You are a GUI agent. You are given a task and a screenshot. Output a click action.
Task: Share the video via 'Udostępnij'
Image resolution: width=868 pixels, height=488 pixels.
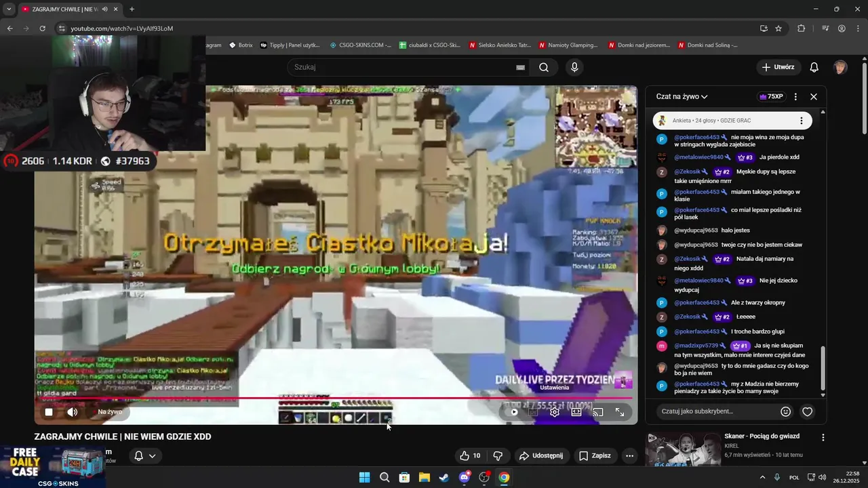click(541, 455)
